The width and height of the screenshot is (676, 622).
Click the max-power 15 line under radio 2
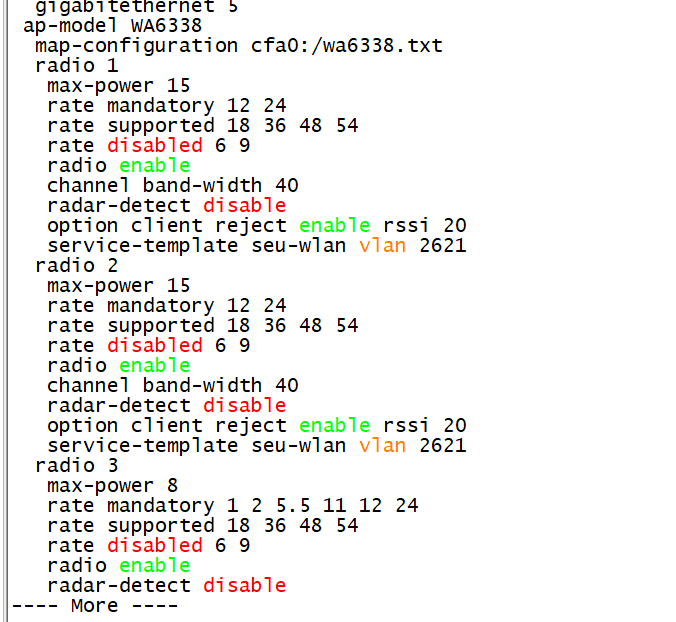coord(118,286)
